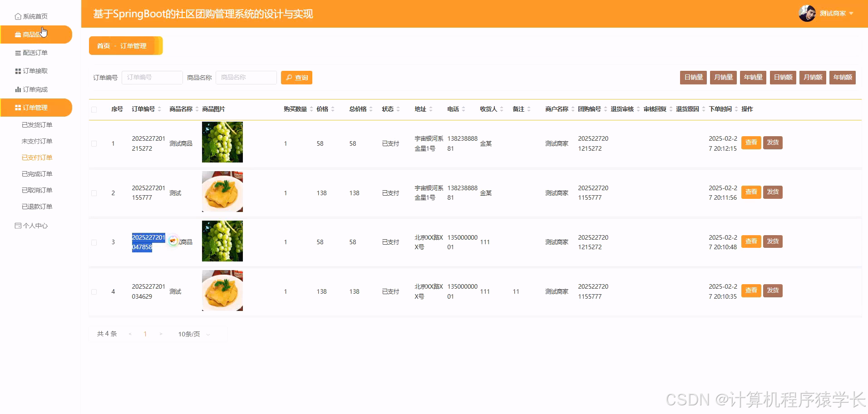868x414 pixels.
Task: Sort by 商品名称 column arrows
Action: pos(197,109)
